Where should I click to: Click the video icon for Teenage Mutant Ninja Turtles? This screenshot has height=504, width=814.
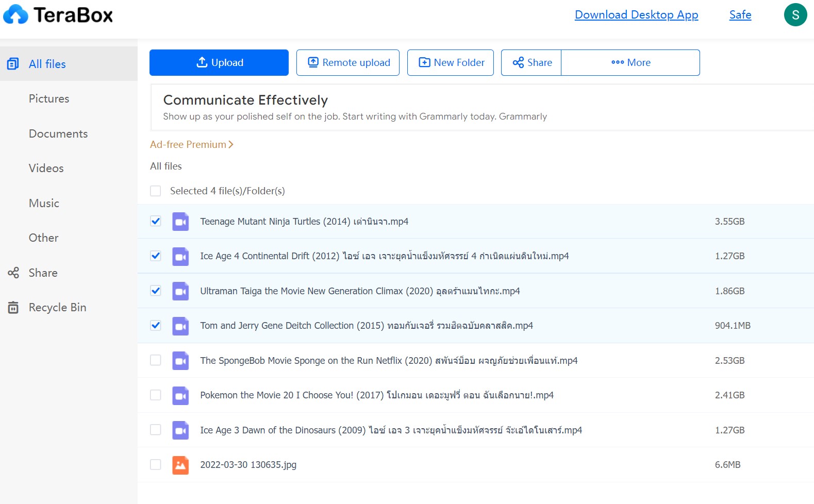[x=180, y=222]
